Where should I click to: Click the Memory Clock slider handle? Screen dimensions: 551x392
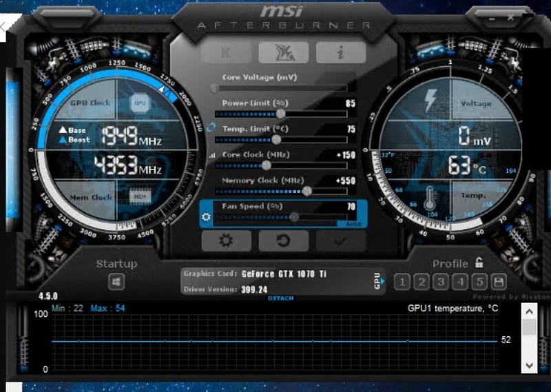(306, 191)
